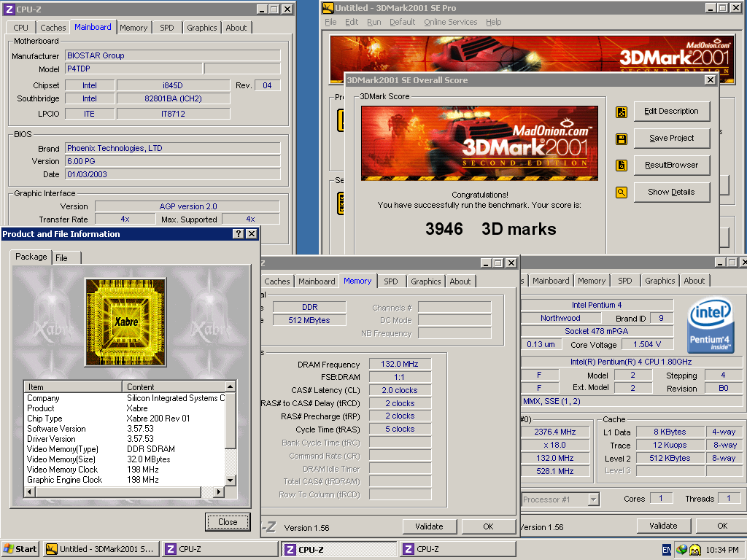This screenshot has height=560, width=747.
Task: Click the DRAM Frequency 132.0 MHz value
Action: click(400, 365)
